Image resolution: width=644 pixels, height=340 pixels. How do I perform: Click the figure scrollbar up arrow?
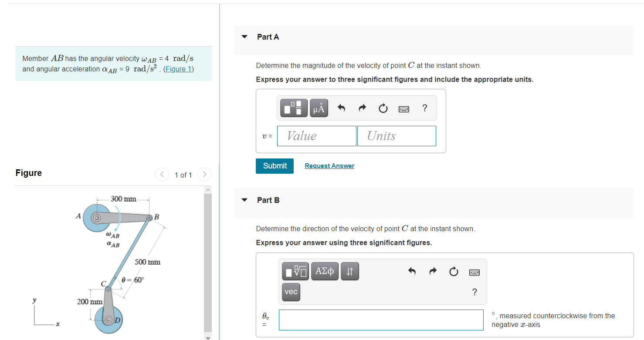pyautogui.click(x=208, y=190)
